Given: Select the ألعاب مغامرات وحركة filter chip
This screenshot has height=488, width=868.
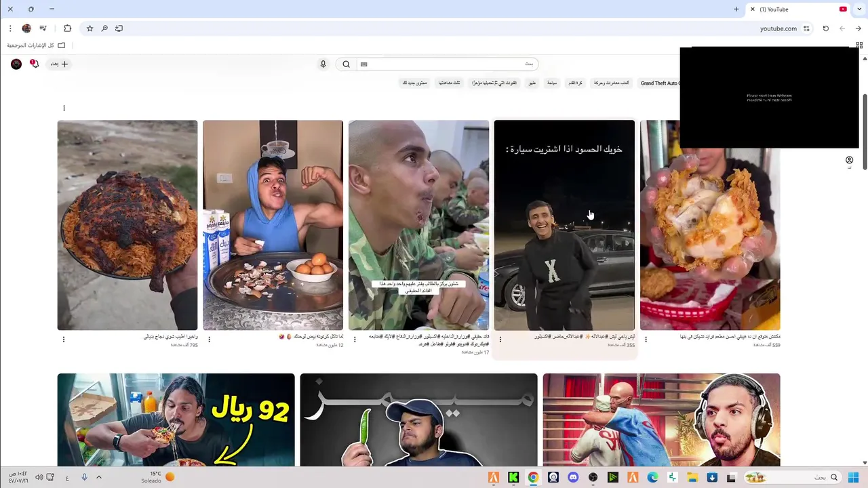Looking at the screenshot, I should [x=611, y=83].
